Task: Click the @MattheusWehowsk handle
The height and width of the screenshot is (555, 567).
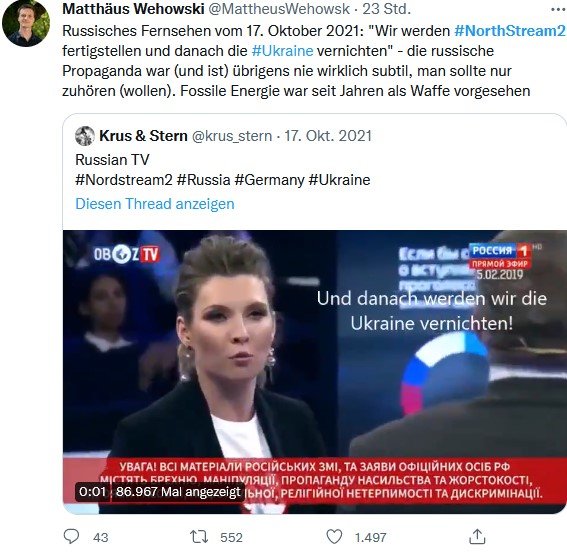Action: click(279, 9)
